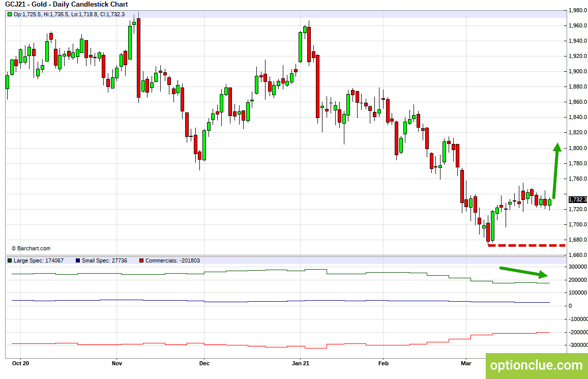Click the green OHLC legend square
Screen dimensions: 588x379
coord(10,15)
